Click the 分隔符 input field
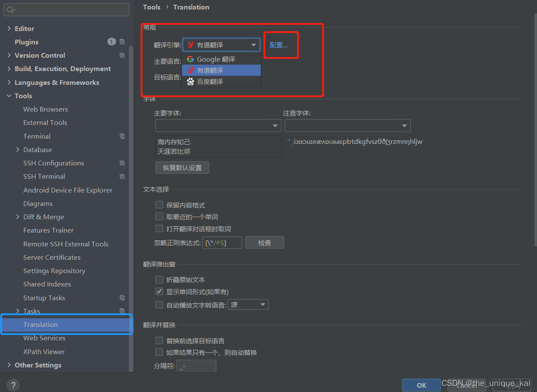This screenshot has width=537, height=392. click(196, 366)
